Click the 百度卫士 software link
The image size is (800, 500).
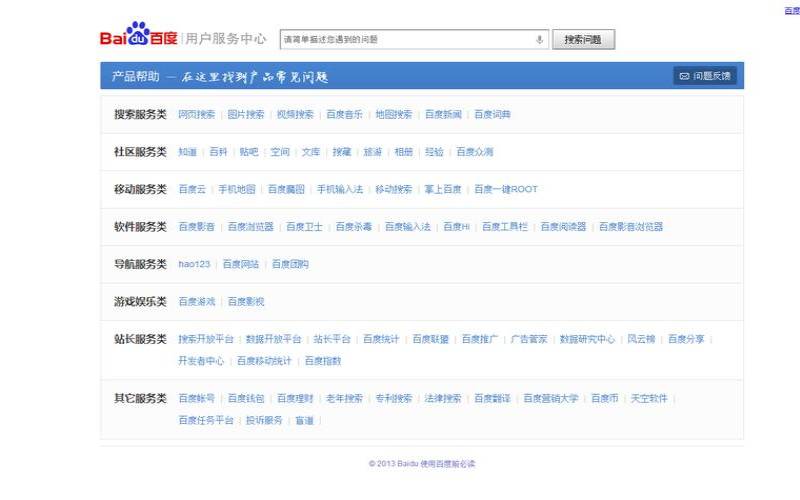[305, 227]
